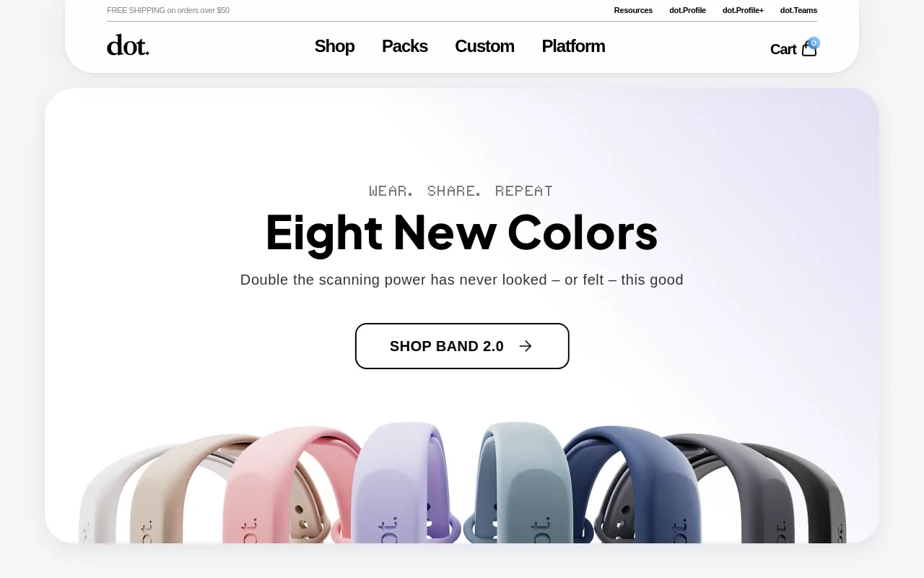
Task: Open the shopping bag cart icon
Action: tap(809, 49)
